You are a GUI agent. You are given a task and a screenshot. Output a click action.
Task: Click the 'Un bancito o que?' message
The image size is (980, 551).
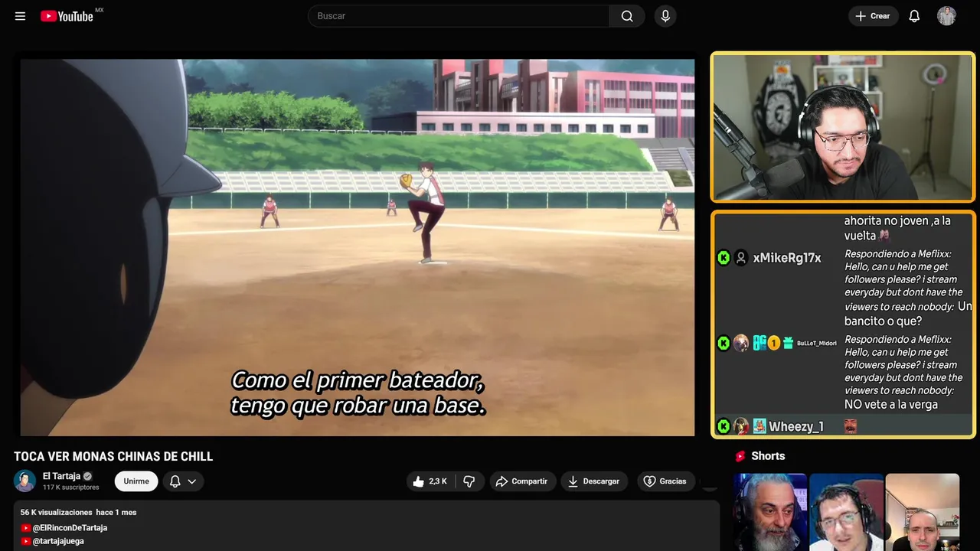tap(908, 314)
